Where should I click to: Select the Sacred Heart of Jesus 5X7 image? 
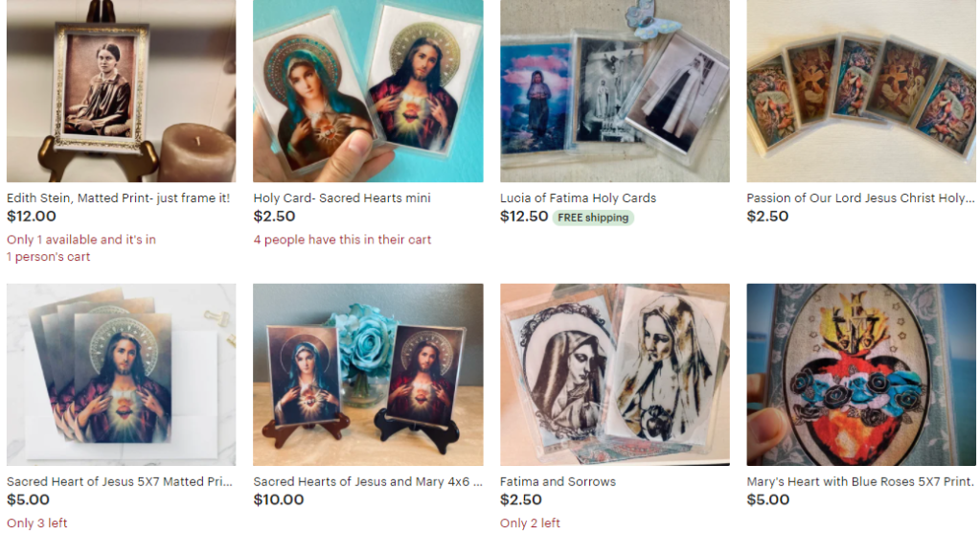coord(121,375)
